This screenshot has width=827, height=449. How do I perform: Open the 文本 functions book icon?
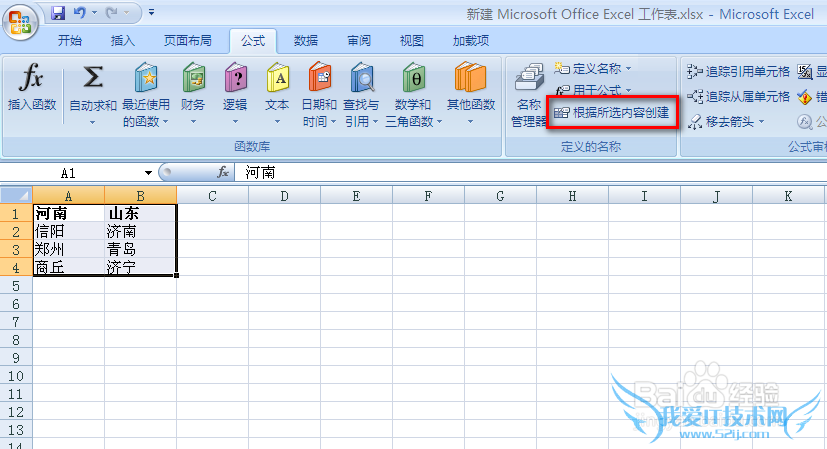click(277, 78)
